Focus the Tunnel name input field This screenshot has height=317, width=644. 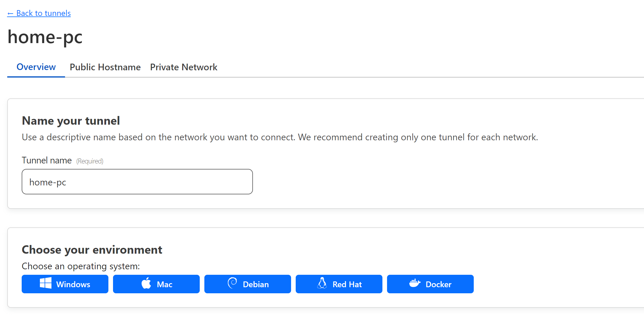click(137, 182)
